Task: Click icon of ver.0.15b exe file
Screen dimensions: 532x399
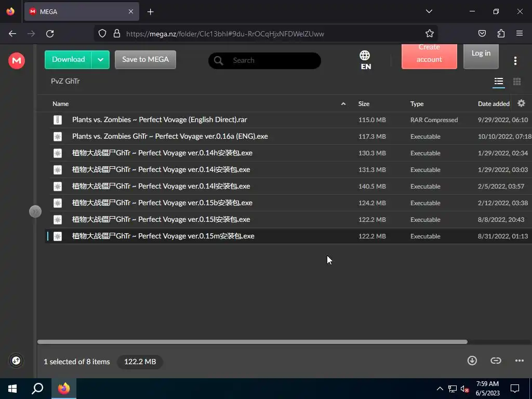Action: click(58, 203)
